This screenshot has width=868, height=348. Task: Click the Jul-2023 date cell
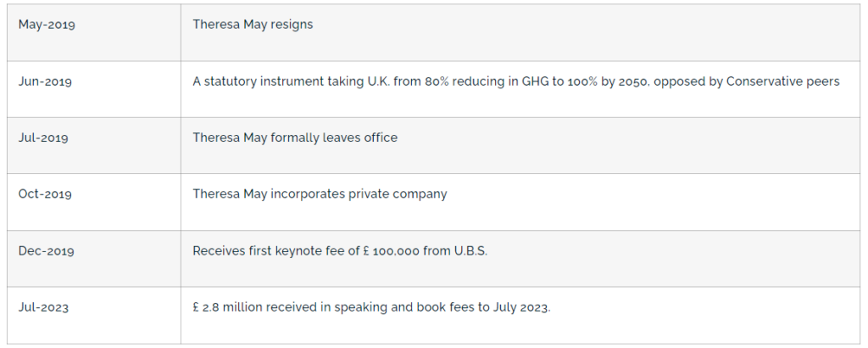(x=43, y=307)
